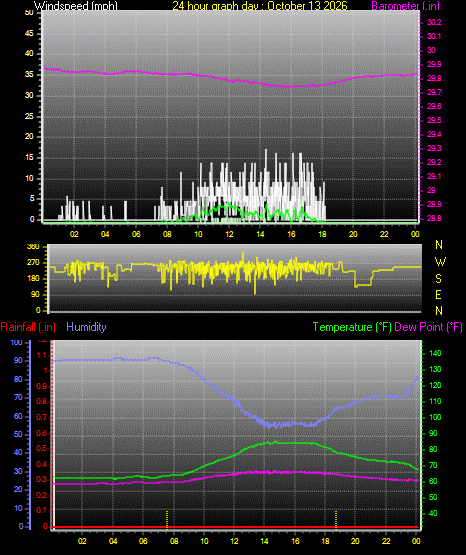Click the 'Humidity' legend label

pos(86,327)
